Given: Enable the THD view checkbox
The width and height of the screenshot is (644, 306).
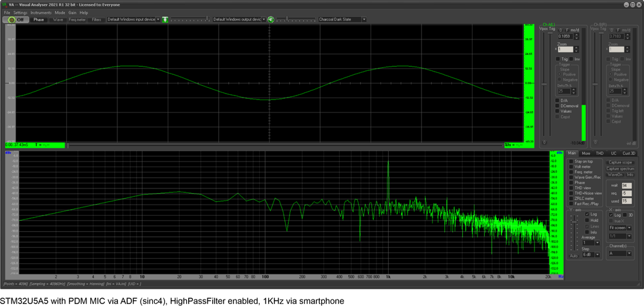Looking at the screenshot, I should [571, 188].
